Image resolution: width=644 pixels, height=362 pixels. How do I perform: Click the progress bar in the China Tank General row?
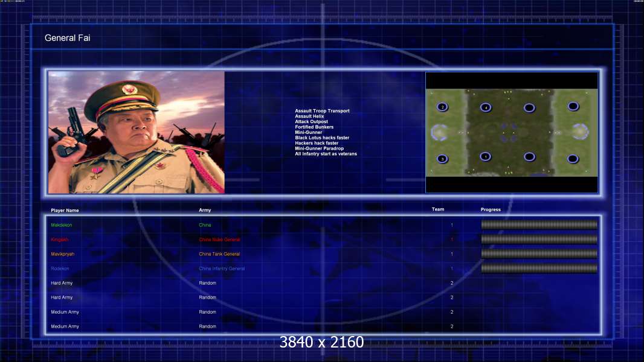(x=539, y=254)
